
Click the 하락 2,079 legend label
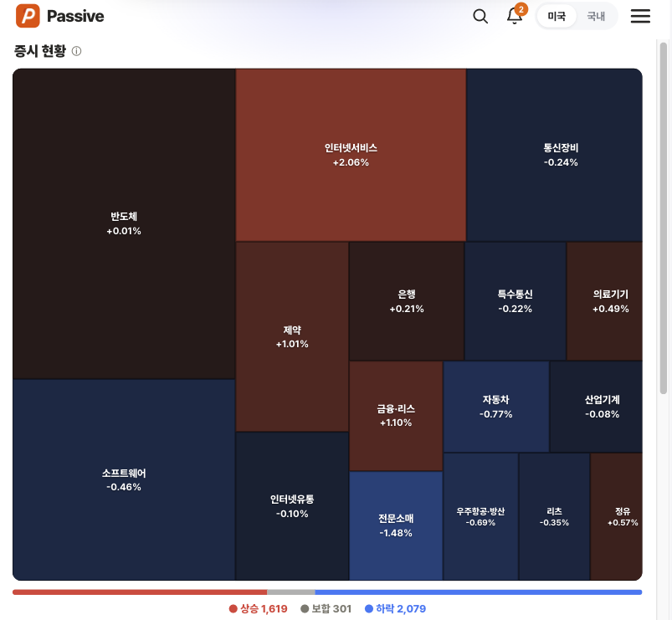pos(395,609)
